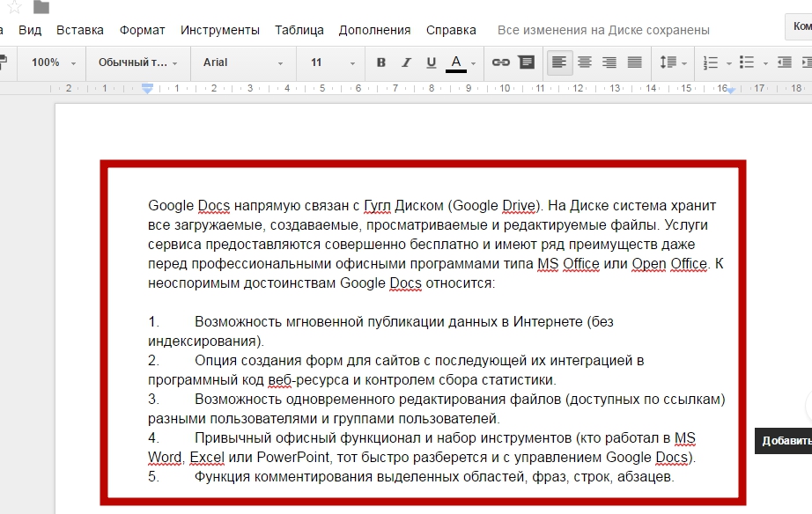This screenshot has width=812, height=514.
Task: Toggle italic formatting
Action: click(406, 62)
